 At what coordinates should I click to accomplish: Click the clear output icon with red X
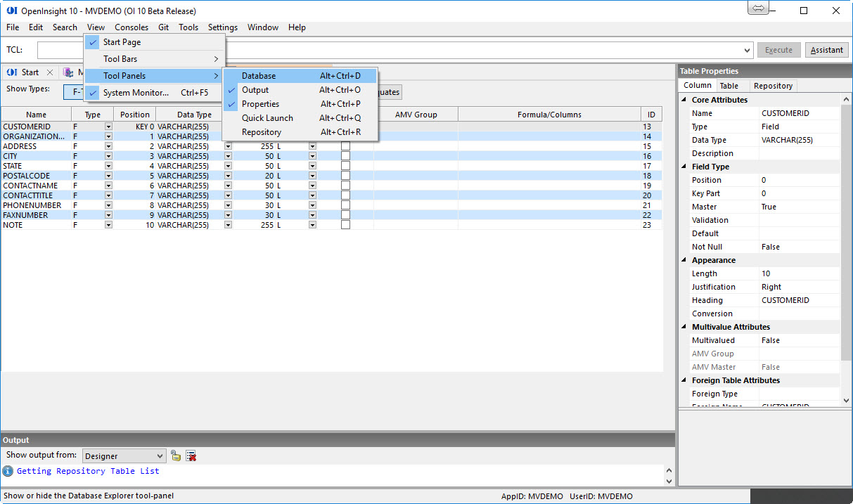tap(191, 455)
